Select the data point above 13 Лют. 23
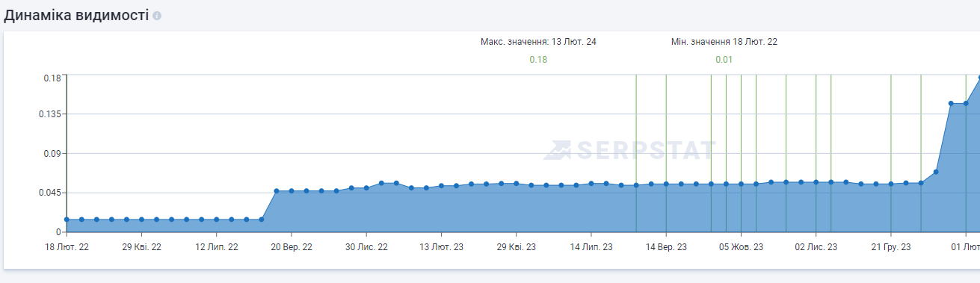 [441, 186]
